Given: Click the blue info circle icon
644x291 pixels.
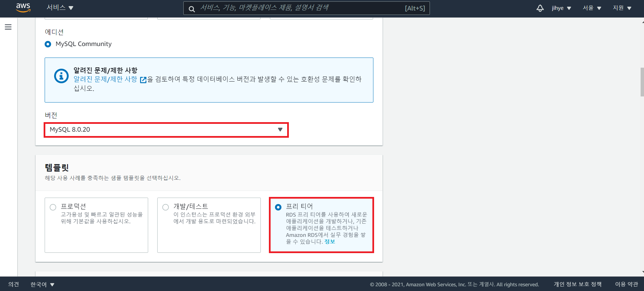Looking at the screenshot, I should (x=61, y=76).
